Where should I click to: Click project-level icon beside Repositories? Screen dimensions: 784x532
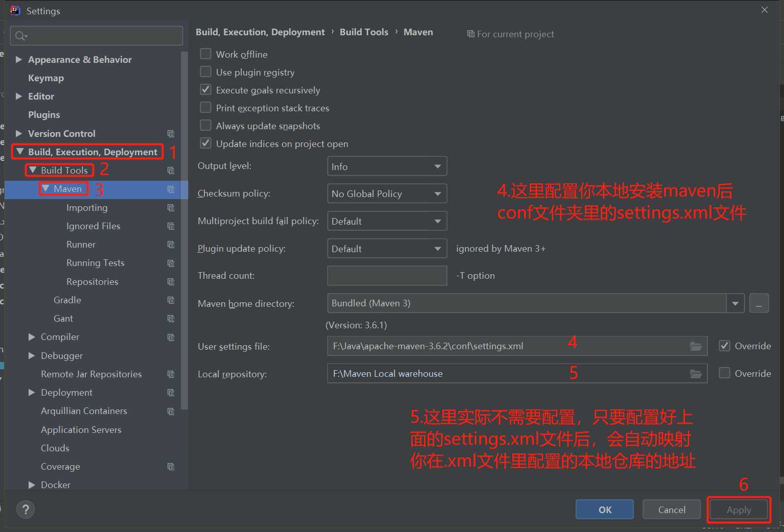coord(171,282)
